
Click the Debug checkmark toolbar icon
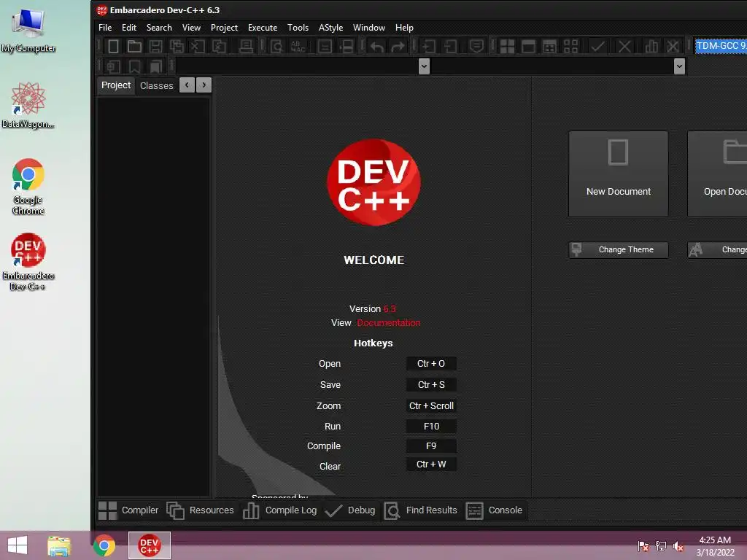click(x=597, y=46)
